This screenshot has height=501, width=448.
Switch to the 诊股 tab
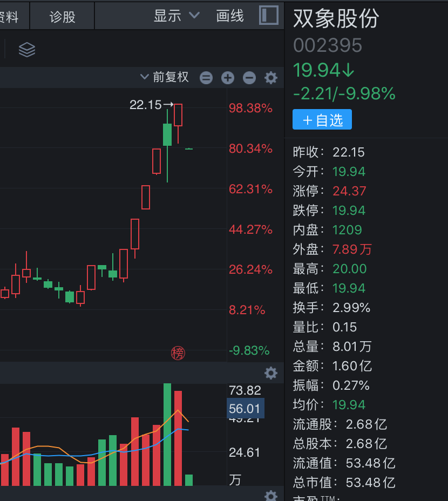click(62, 17)
